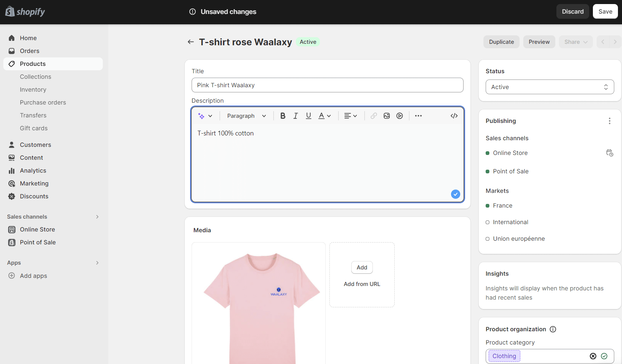This screenshot has height=364, width=622.
Task: Discard unsaved changes
Action: (573, 11)
